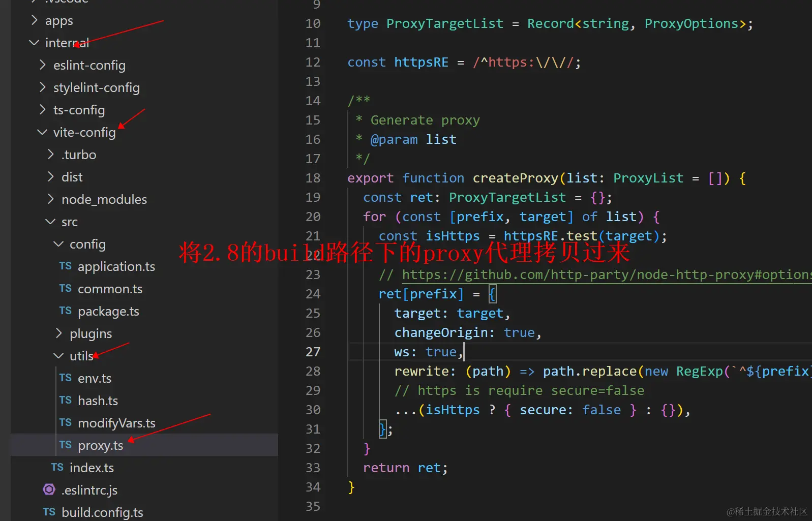Click ProxyTargetList type name on line 10
Viewport: 812px width, 521px height.
pos(445,23)
